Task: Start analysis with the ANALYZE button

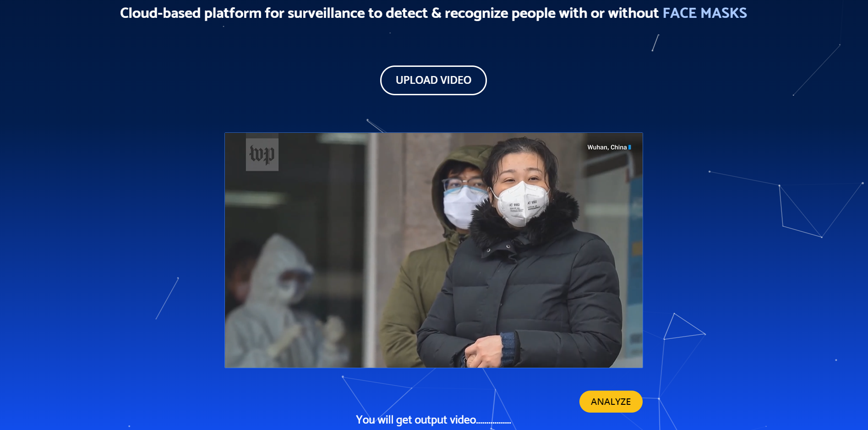Action: (x=611, y=402)
